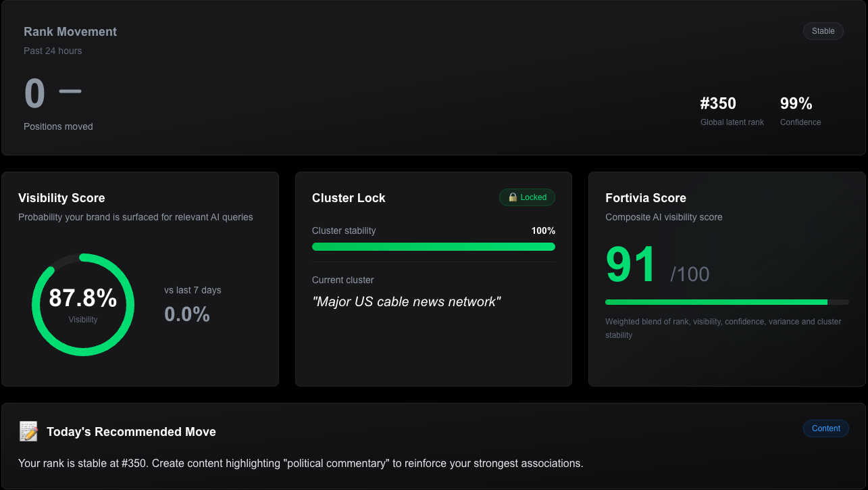Screen dimensions: 868x490
Task: Click the Content category pill
Action: pos(825,428)
